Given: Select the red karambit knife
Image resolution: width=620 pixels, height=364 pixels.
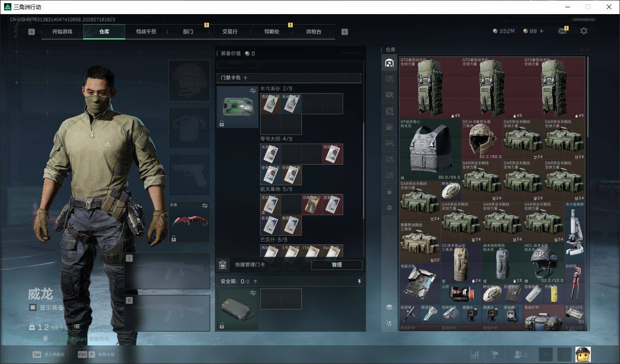Looking at the screenshot, I should tap(189, 222).
